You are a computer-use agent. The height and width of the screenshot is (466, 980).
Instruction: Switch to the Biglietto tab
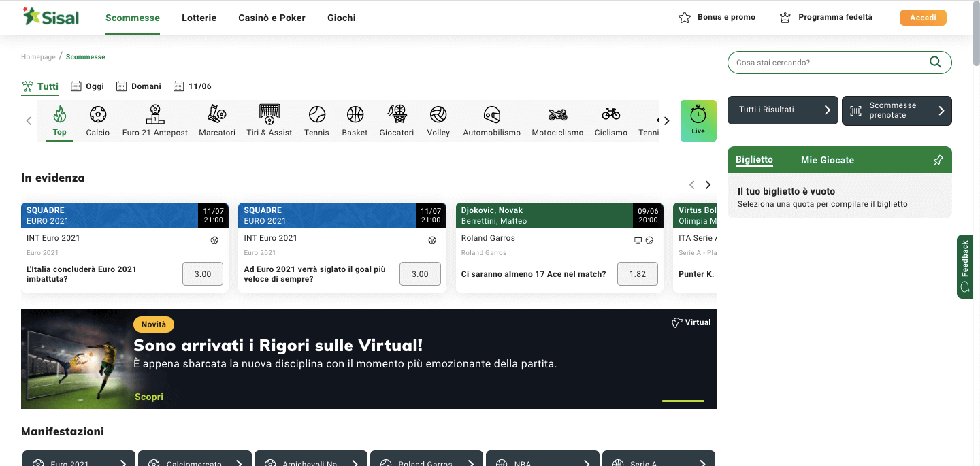(x=754, y=160)
